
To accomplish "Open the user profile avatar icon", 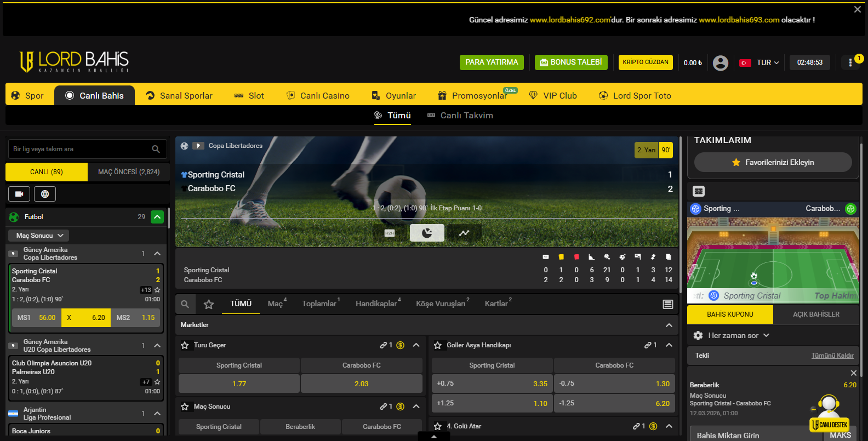I will click(x=720, y=63).
